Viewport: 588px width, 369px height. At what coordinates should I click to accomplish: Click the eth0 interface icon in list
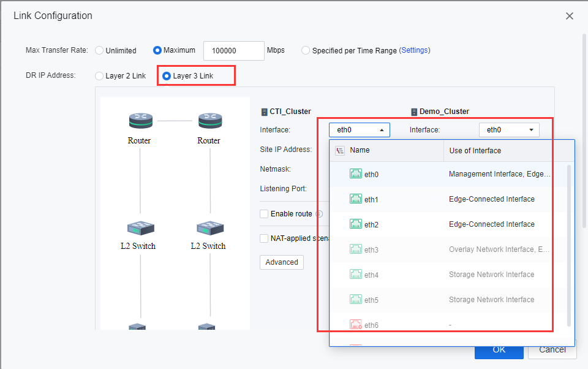pyautogui.click(x=355, y=174)
